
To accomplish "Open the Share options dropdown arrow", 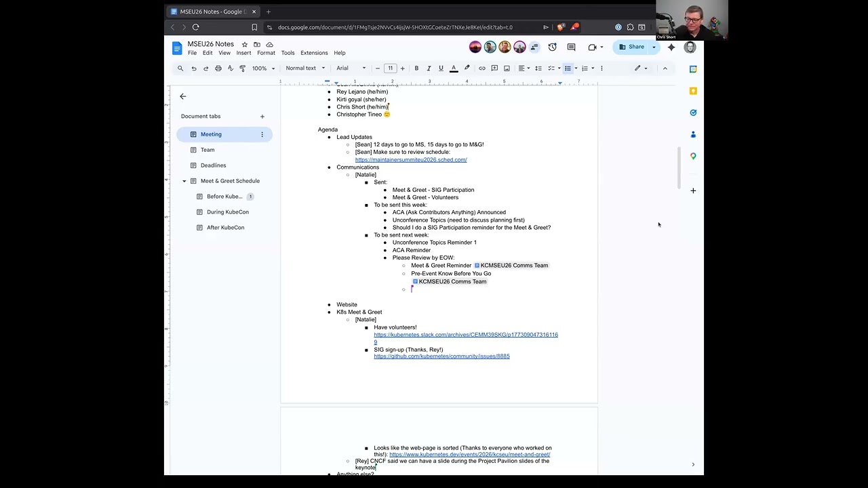I will [x=654, y=47].
